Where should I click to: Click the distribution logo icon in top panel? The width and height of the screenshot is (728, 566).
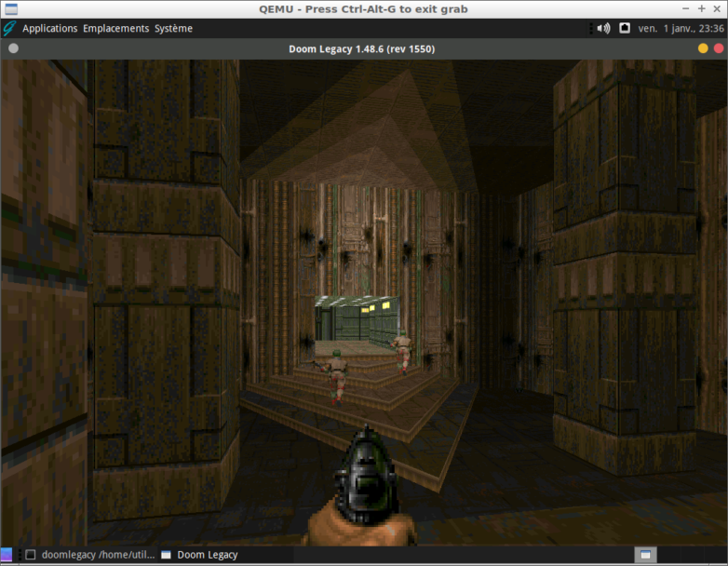pyautogui.click(x=9, y=28)
